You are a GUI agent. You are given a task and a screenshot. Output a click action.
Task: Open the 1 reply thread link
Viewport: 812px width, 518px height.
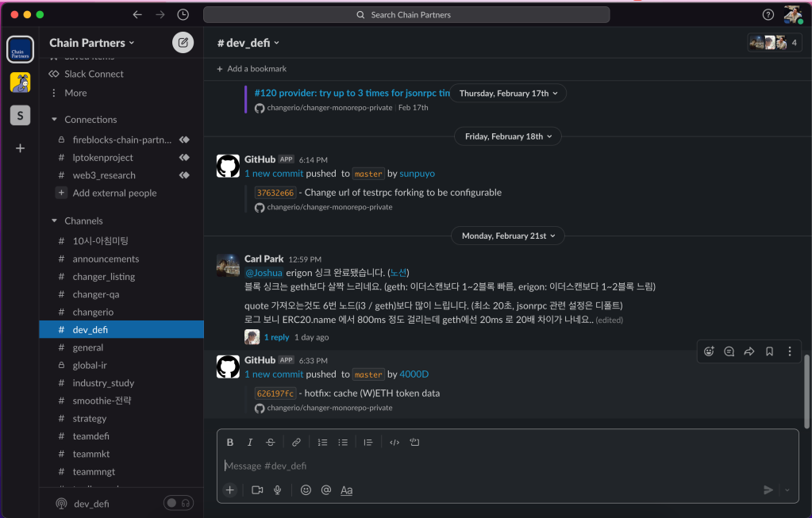click(276, 337)
